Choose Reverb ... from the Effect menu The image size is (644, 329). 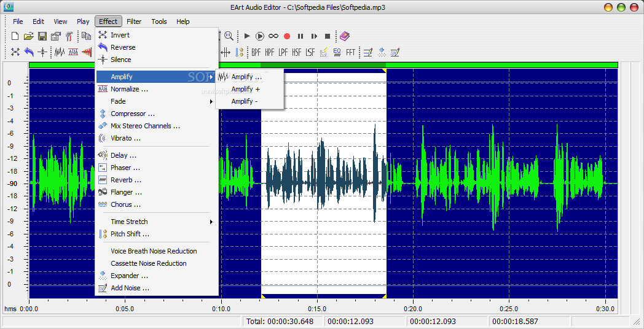point(157,180)
